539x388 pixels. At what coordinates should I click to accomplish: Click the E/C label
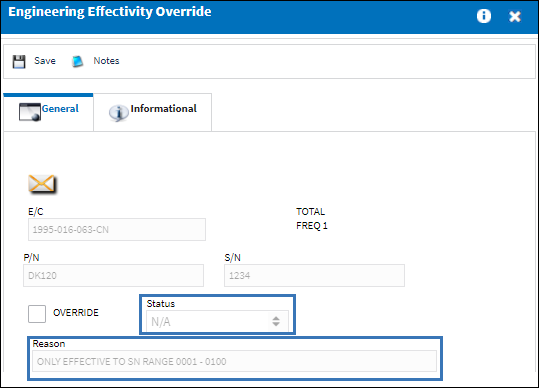[36, 211]
